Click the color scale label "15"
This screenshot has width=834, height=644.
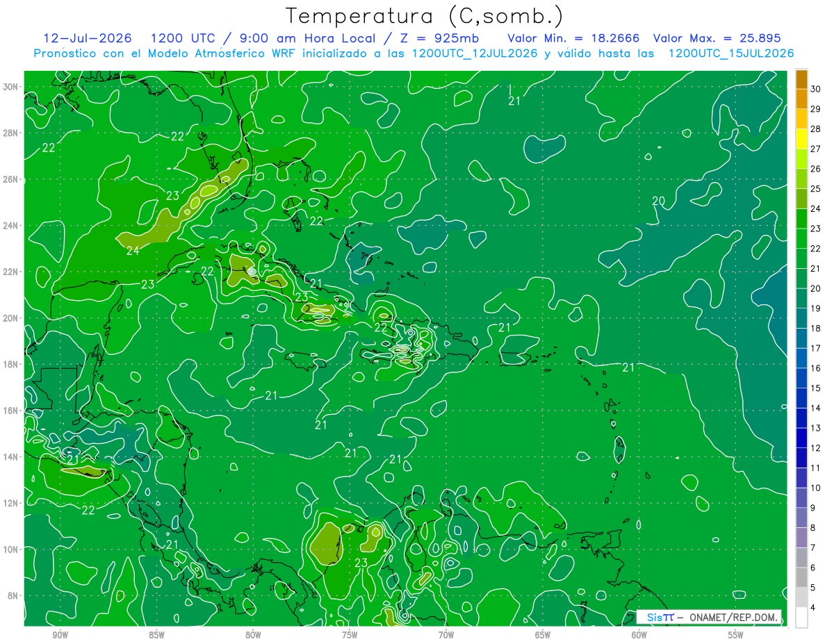pyautogui.click(x=816, y=388)
